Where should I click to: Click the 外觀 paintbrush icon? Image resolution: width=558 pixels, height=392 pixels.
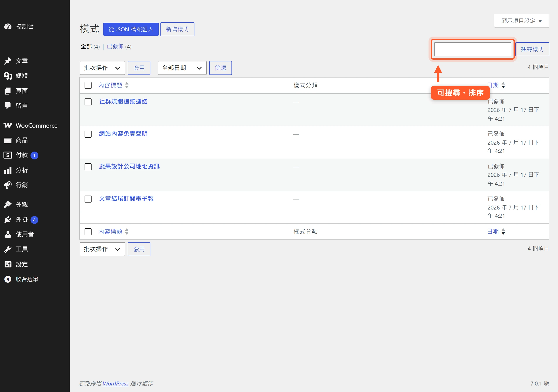(x=8, y=204)
